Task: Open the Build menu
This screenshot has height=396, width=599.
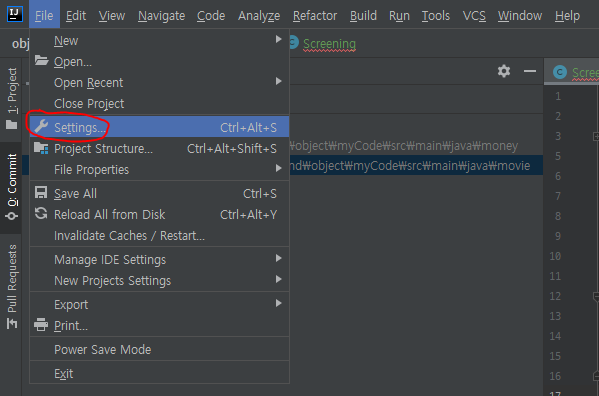Action: [x=363, y=16]
